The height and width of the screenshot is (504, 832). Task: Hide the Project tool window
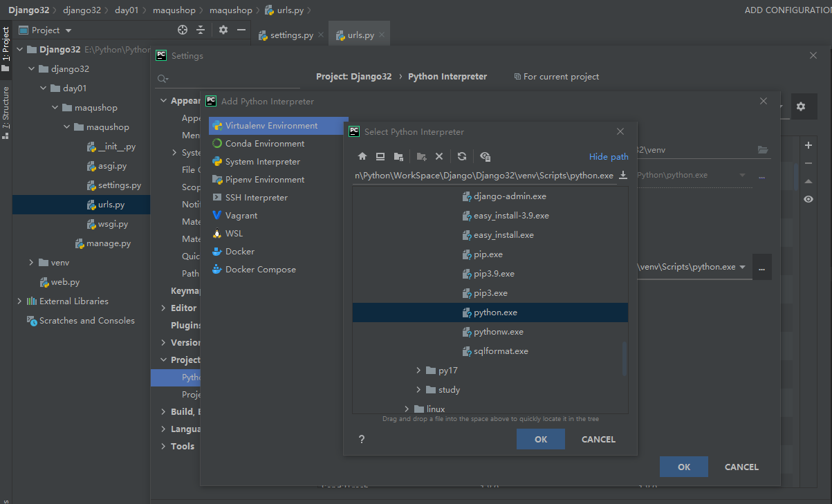point(241,30)
